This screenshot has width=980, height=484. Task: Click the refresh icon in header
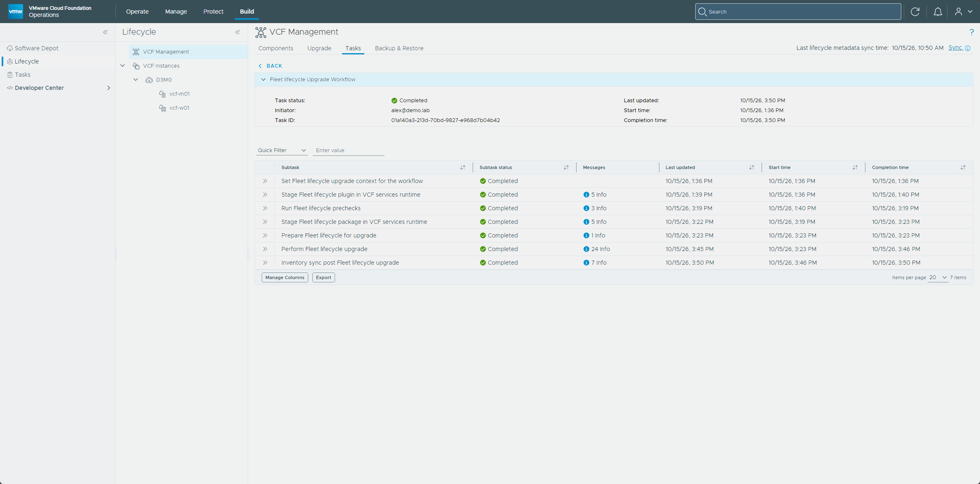pos(915,12)
